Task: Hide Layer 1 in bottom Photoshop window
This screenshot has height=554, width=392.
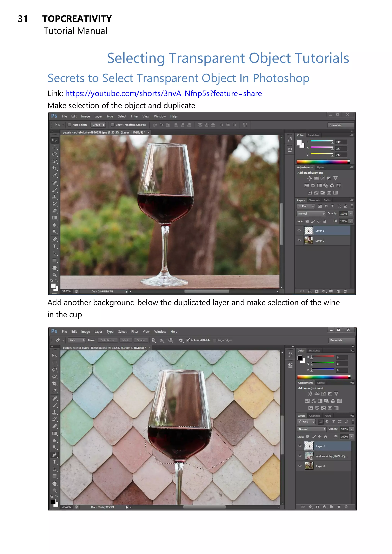Action: pyautogui.click(x=300, y=446)
